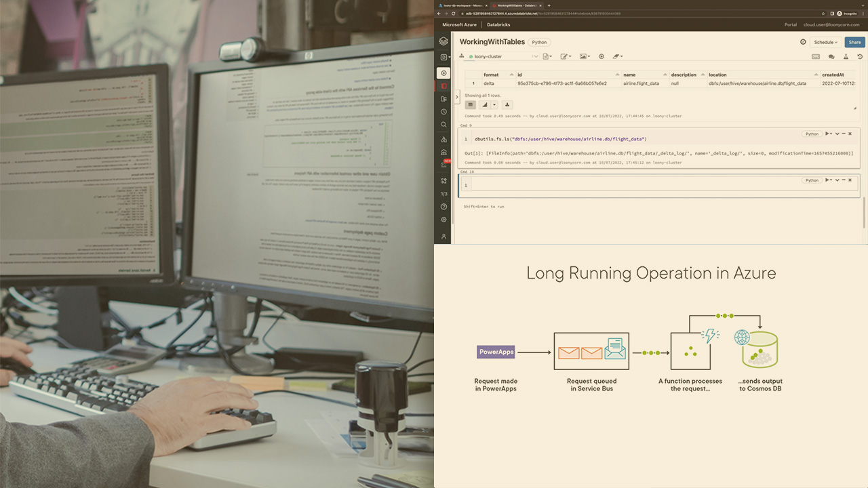The height and width of the screenshot is (488, 868).
Task: Open the Search icon in left sidebar
Action: pyautogui.click(x=443, y=125)
